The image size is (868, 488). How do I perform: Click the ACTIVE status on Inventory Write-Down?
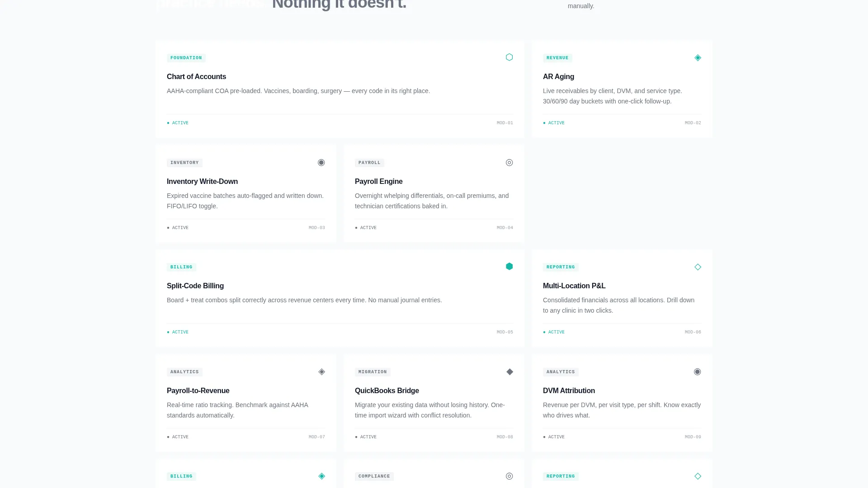tap(178, 228)
